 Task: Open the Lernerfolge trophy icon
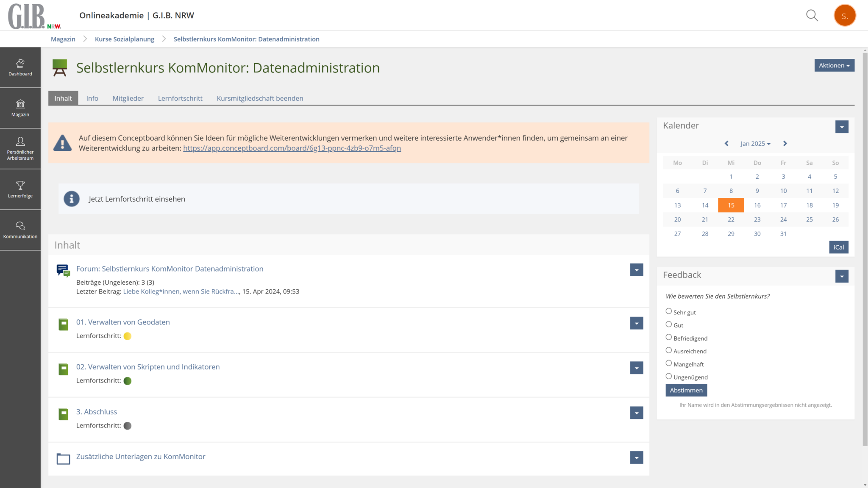coord(20,189)
